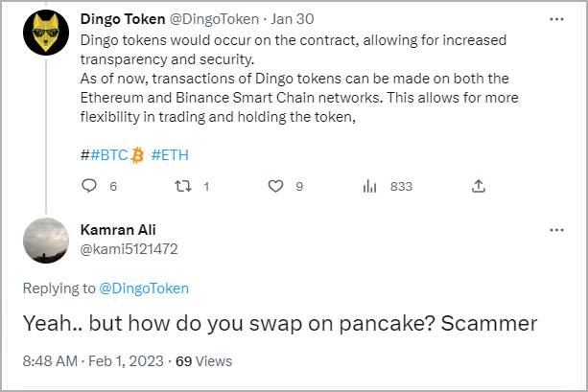Open Kamran Ali profile picture
The height and width of the screenshot is (392, 588).
[x=46, y=241]
